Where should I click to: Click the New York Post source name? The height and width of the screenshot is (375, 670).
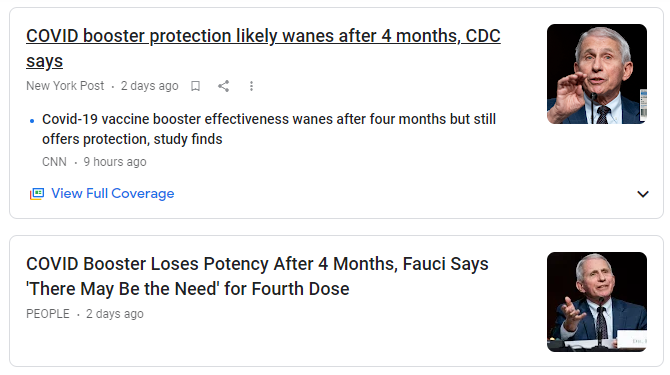[x=65, y=86]
